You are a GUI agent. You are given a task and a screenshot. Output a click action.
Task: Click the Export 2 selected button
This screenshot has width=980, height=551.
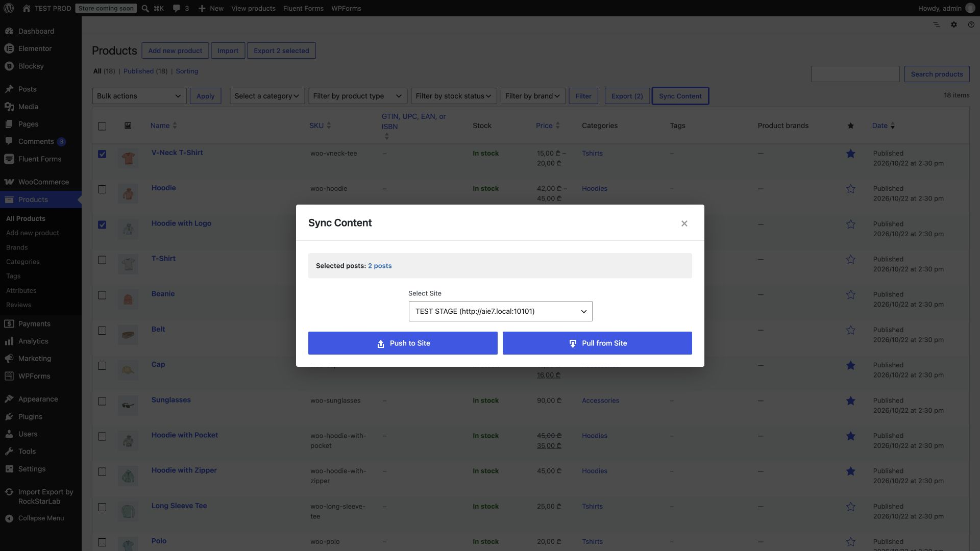[x=281, y=51]
